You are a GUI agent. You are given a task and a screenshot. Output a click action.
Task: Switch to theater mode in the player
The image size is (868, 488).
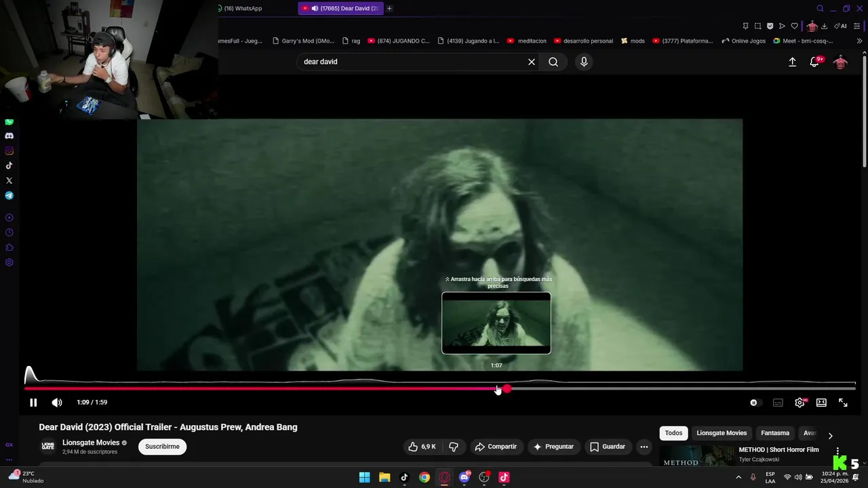click(x=821, y=403)
